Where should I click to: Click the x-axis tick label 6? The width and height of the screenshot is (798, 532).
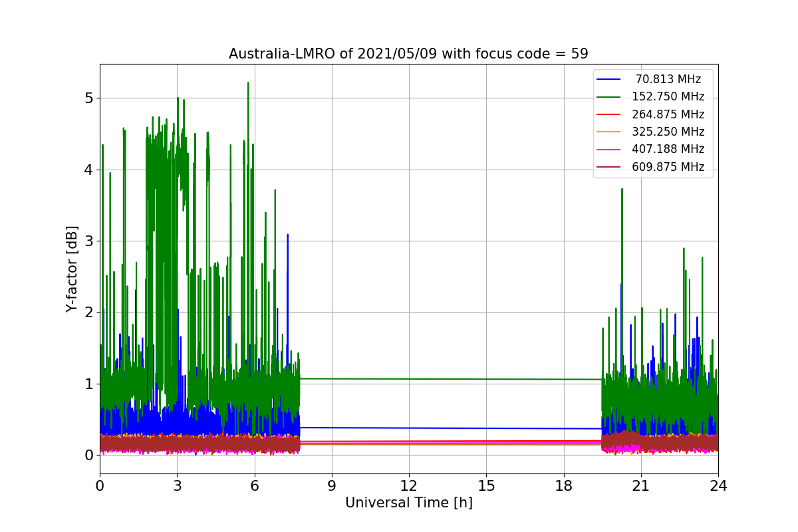255,486
